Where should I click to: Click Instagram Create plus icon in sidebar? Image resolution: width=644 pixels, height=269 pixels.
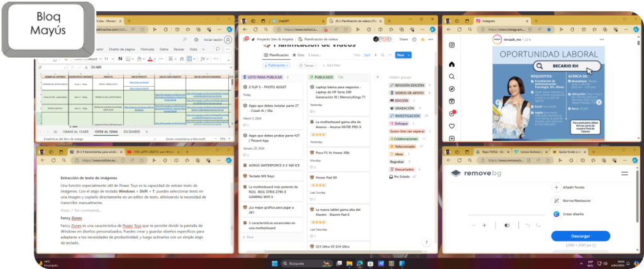coord(452,138)
